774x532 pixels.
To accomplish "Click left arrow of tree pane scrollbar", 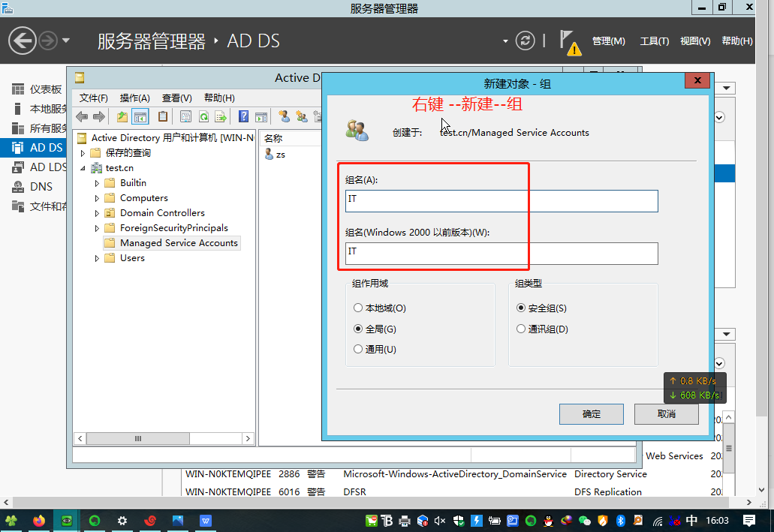I will pyautogui.click(x=80, y=438).
